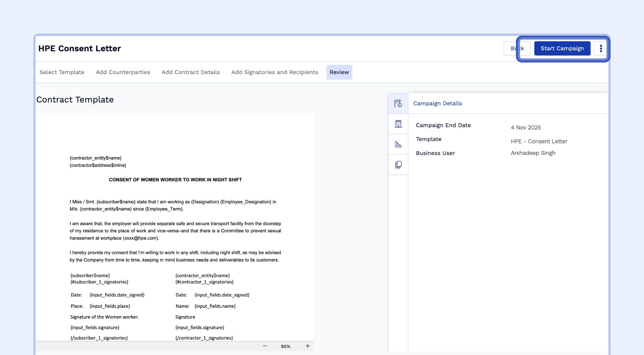
Task: Go to Add Signatories and Recipients step
Action: click(x=274, y=72)
